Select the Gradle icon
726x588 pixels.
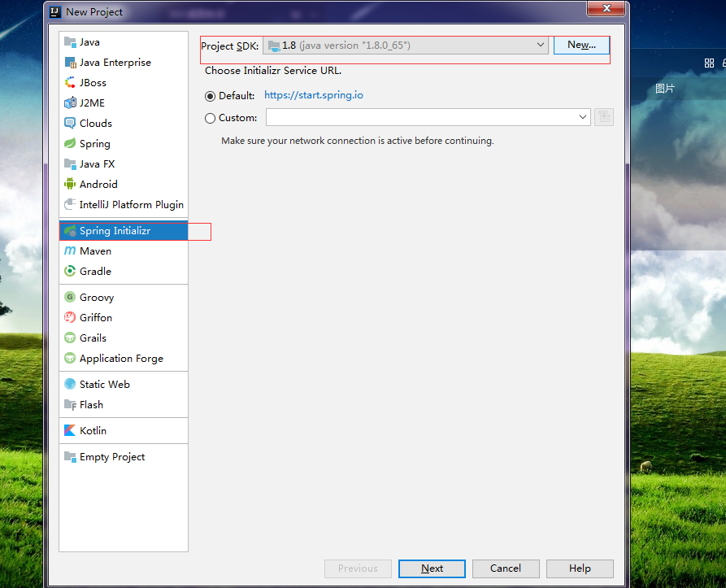[70, 272]
